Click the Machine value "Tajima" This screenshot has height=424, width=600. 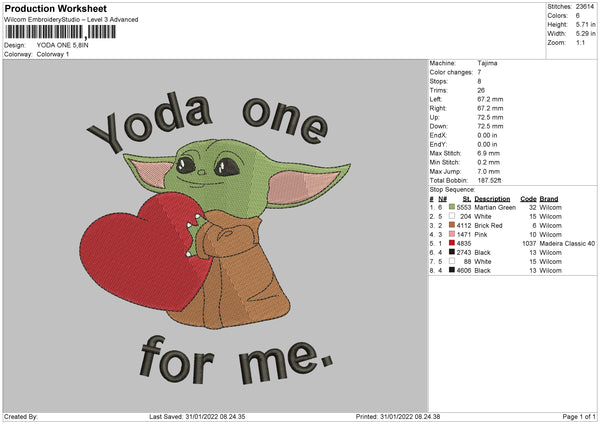[x=487, y=63]
